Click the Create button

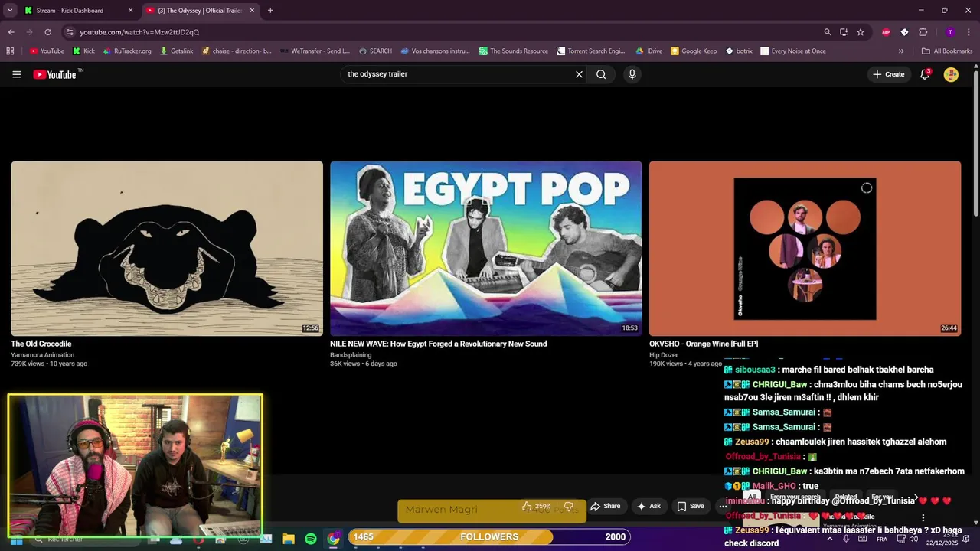click(x=889, y=74)
